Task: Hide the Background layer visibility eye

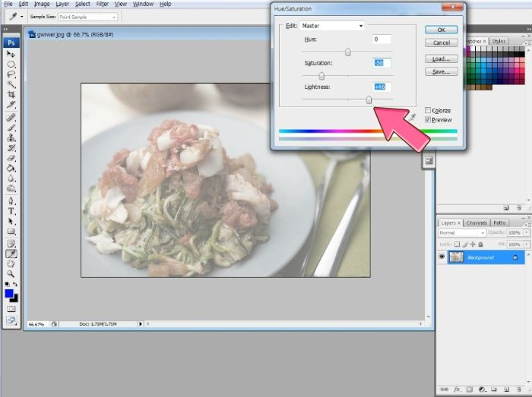Action: (442, 257)
